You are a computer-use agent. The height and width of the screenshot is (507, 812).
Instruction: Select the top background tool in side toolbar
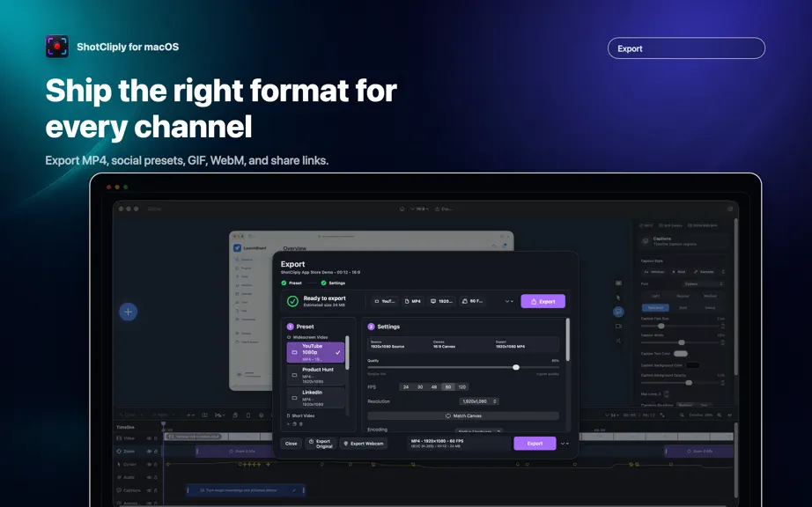pos(618,283)
